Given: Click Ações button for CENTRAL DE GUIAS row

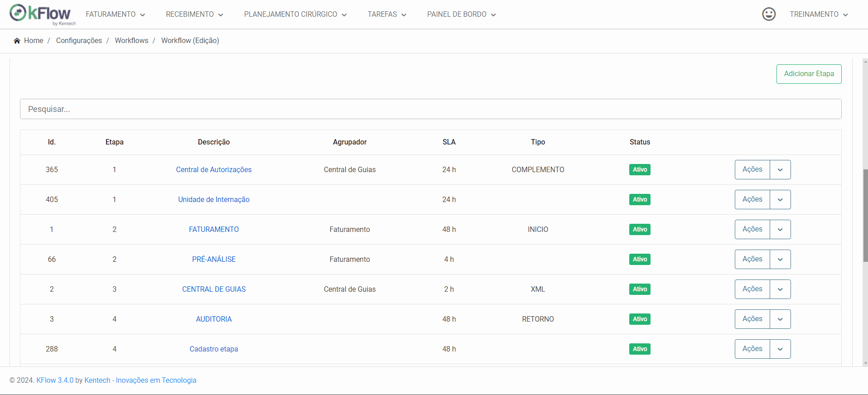Looking at the screenshot, I should (x=752, y=289).
